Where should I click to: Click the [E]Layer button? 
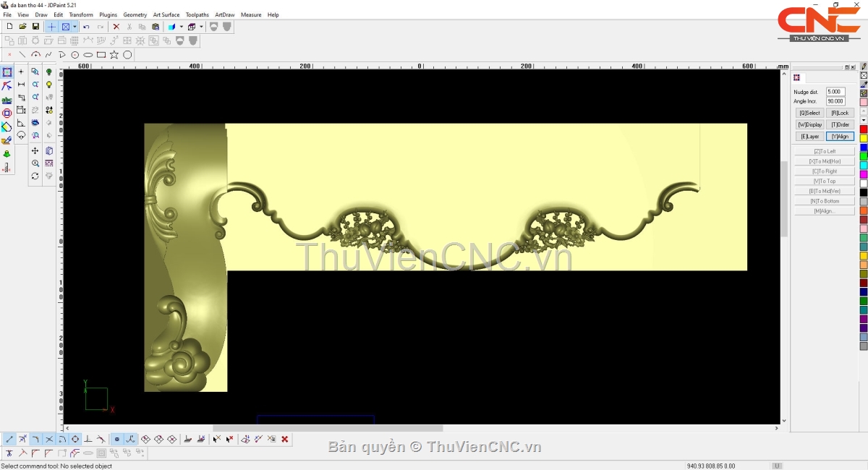coord(809,136)
